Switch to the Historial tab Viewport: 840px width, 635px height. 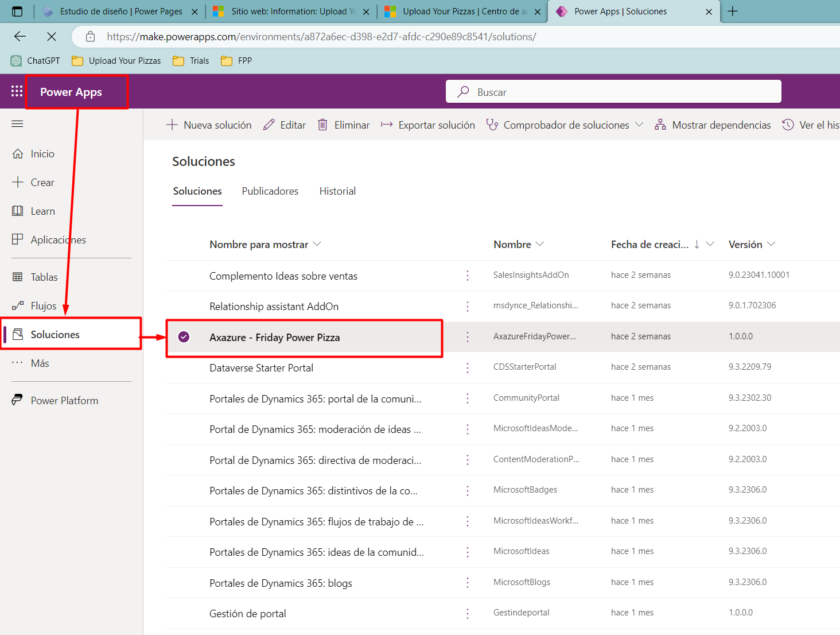point(337,191)
